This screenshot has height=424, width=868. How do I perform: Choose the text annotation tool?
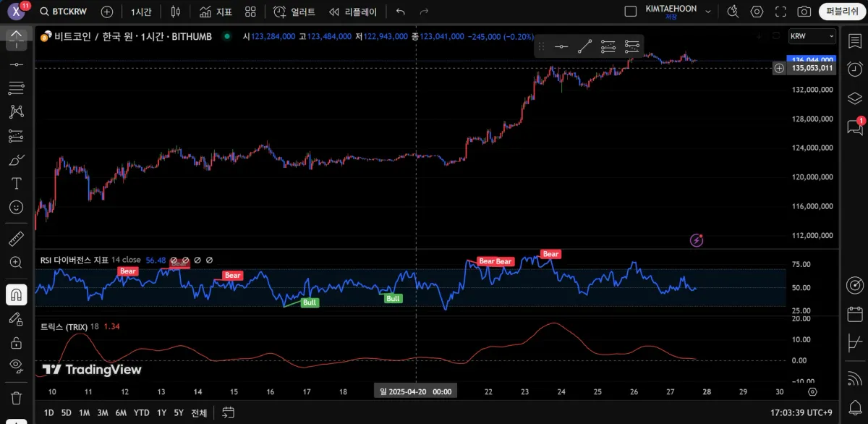[16, 183]
